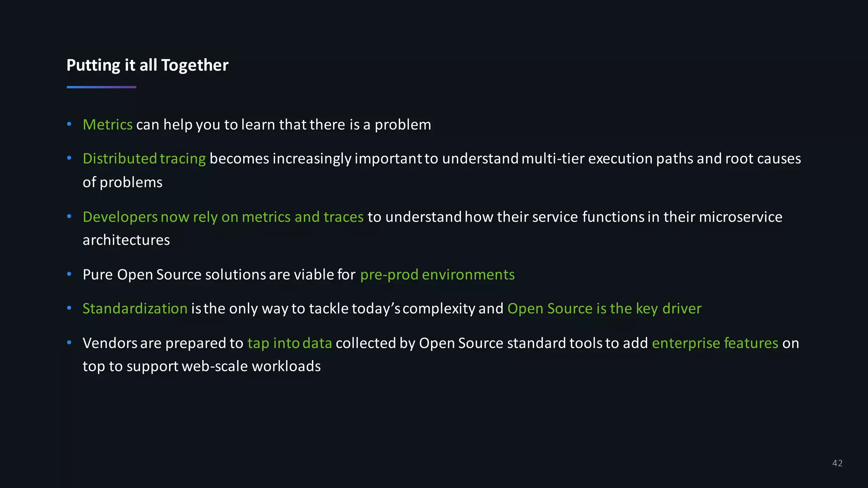Click the bullet dot before 'Metrics'

(x=69, y=124)
